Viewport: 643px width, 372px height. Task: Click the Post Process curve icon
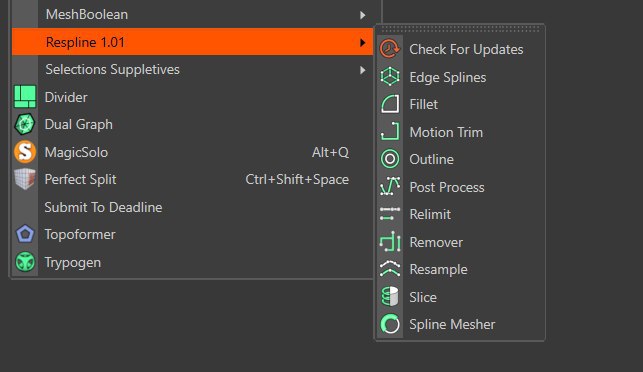click(x=390, y=187)
